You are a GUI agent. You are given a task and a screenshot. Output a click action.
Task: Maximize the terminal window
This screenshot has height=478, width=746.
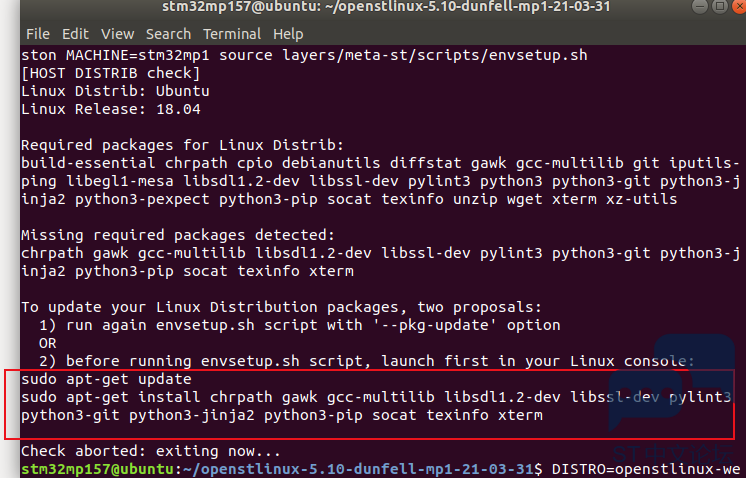(x=720, y=6)
